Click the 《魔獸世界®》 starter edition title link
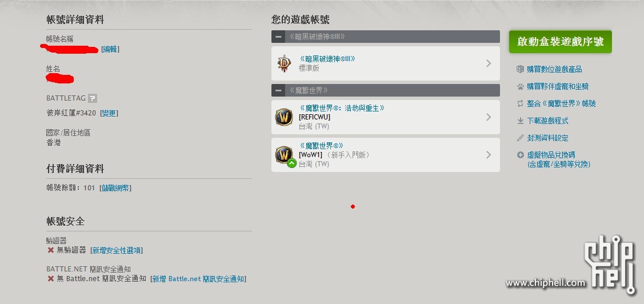 coord(321,145)
